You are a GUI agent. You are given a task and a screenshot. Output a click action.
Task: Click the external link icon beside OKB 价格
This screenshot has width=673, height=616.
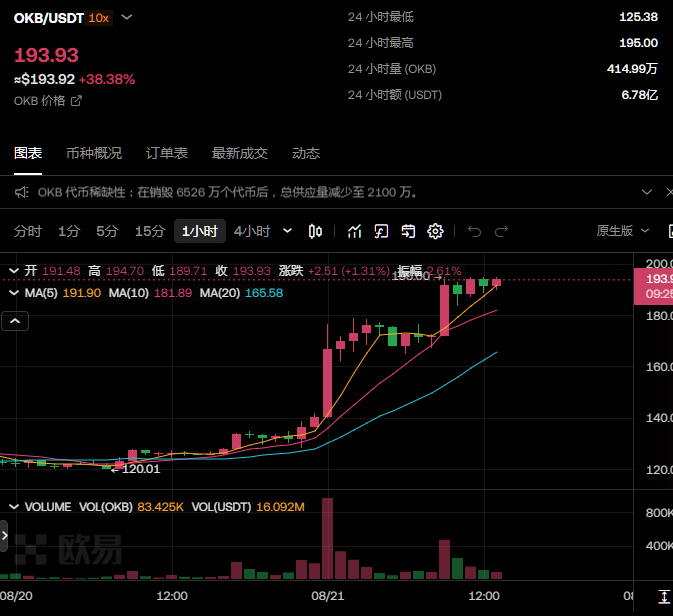pyautogui.click(x=76, y=101)
